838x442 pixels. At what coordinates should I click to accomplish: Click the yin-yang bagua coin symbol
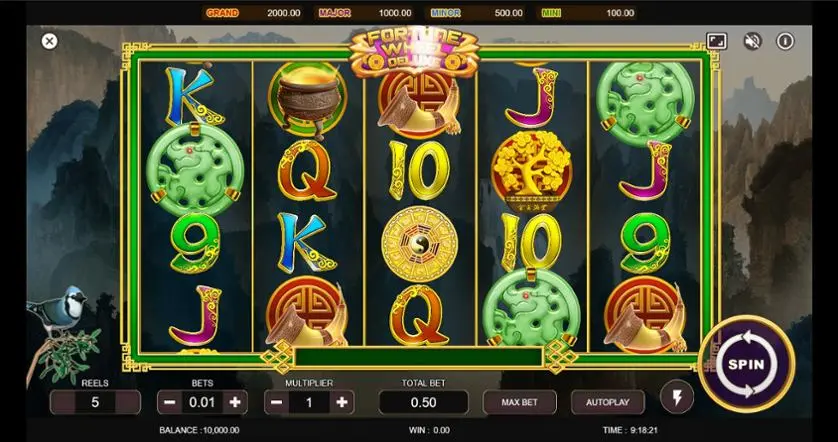(419, 244)
